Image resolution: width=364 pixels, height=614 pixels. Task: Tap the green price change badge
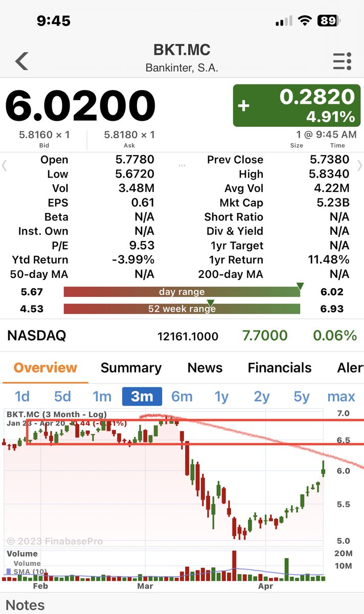[297, 105]
